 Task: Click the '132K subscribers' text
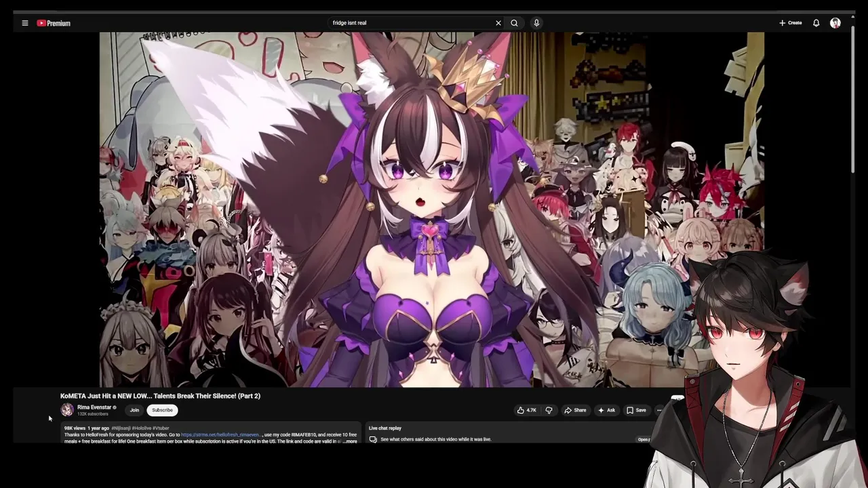pos(93,414)
